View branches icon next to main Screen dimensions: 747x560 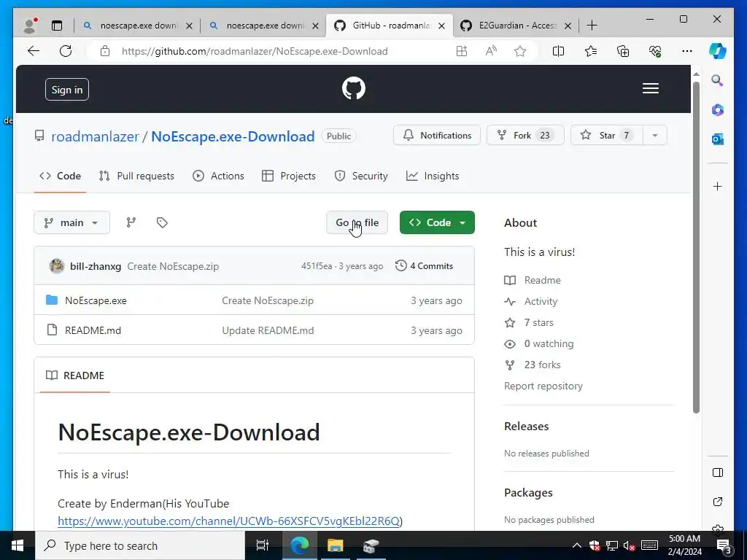click(131, 222)
